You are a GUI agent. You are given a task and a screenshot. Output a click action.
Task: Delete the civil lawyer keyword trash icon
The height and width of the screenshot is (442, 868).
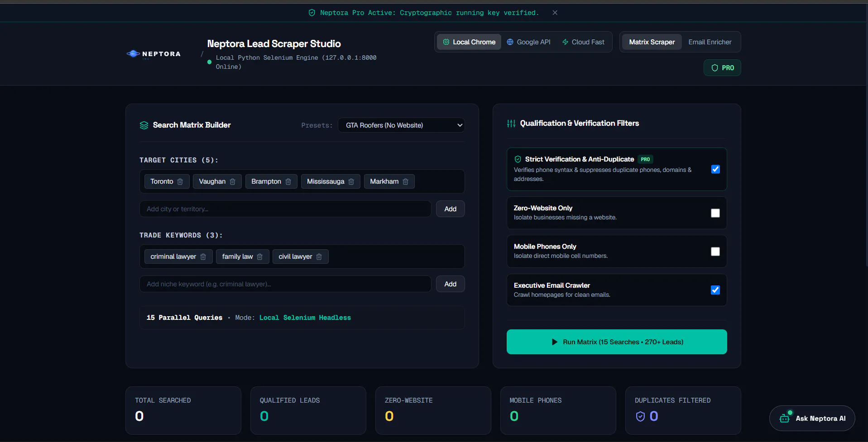[319, 257]
